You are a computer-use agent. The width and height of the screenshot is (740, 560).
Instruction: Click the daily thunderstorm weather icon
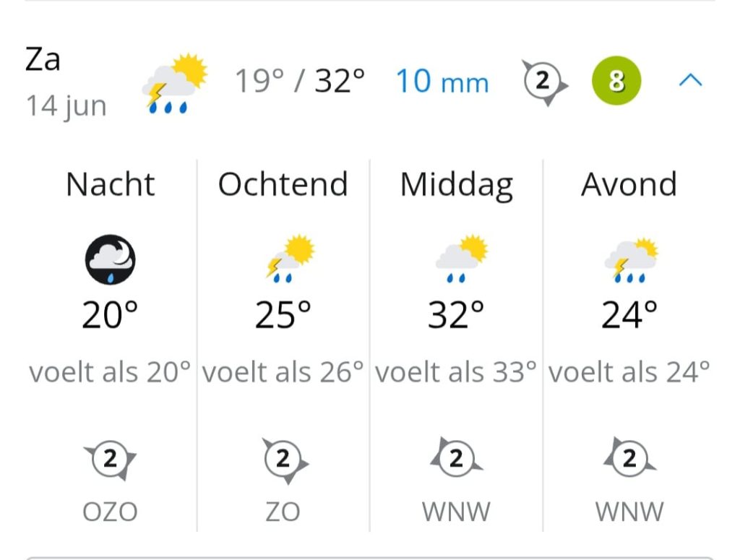[175, 84]
